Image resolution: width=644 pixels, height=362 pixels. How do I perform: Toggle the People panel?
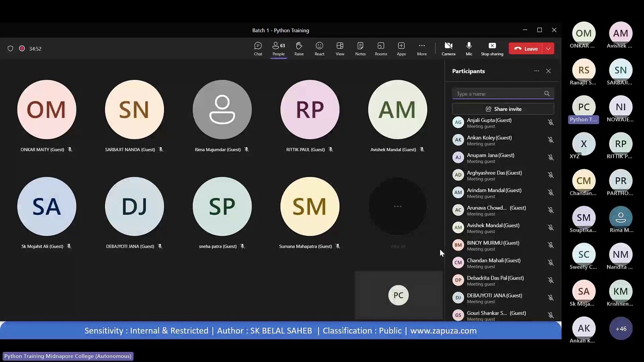point(278,48)
